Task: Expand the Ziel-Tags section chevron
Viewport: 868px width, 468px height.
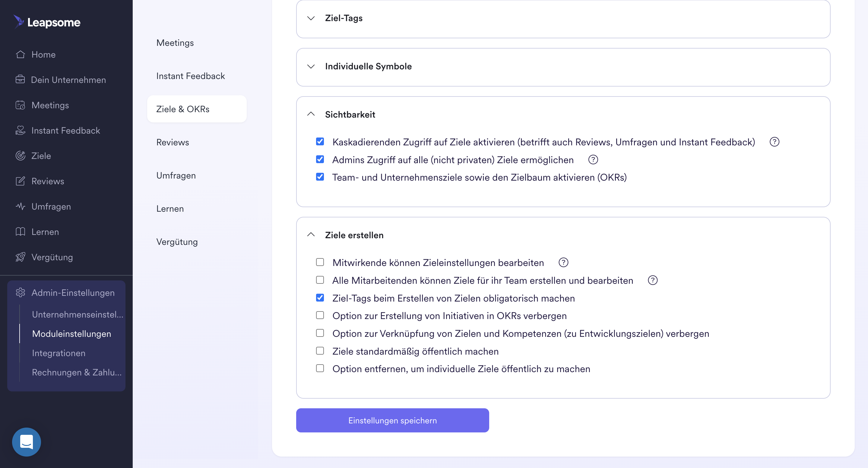Action: click(311, 18)
